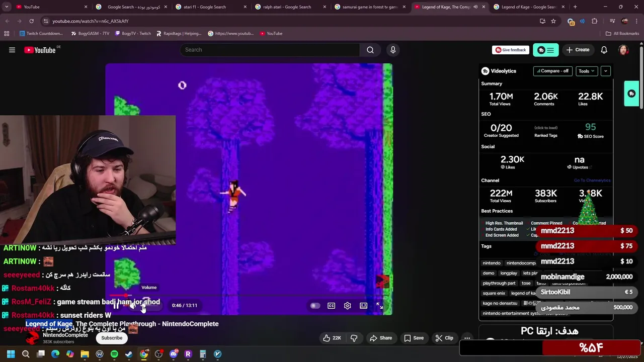This screenshot has width=644, height=362.
Task: Open YouTube notifications bell
Action: [604, 50]
